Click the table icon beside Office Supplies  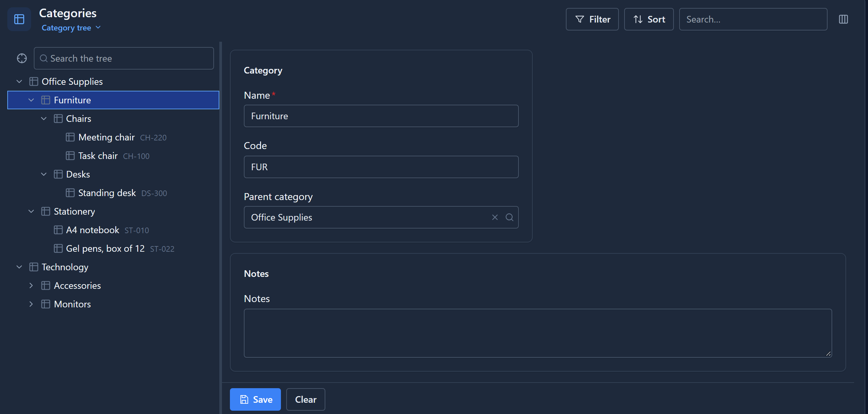tap(34, 81)
